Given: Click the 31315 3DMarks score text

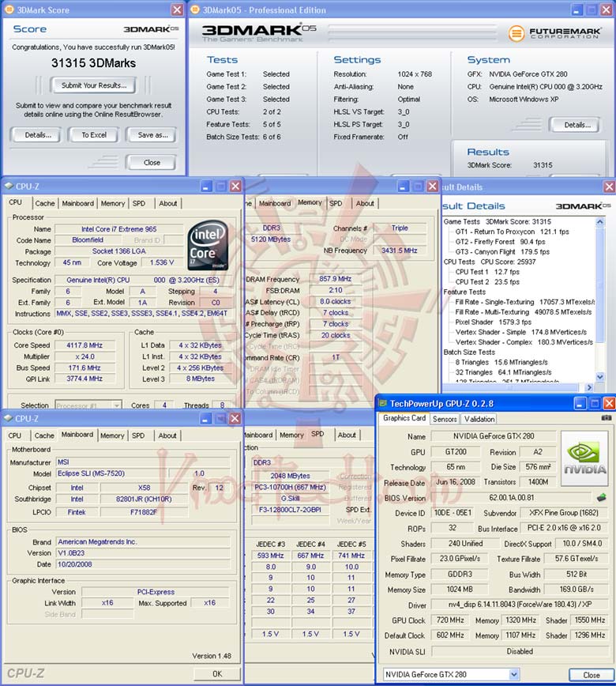Looking at the screenshot, I should point(93,63).
